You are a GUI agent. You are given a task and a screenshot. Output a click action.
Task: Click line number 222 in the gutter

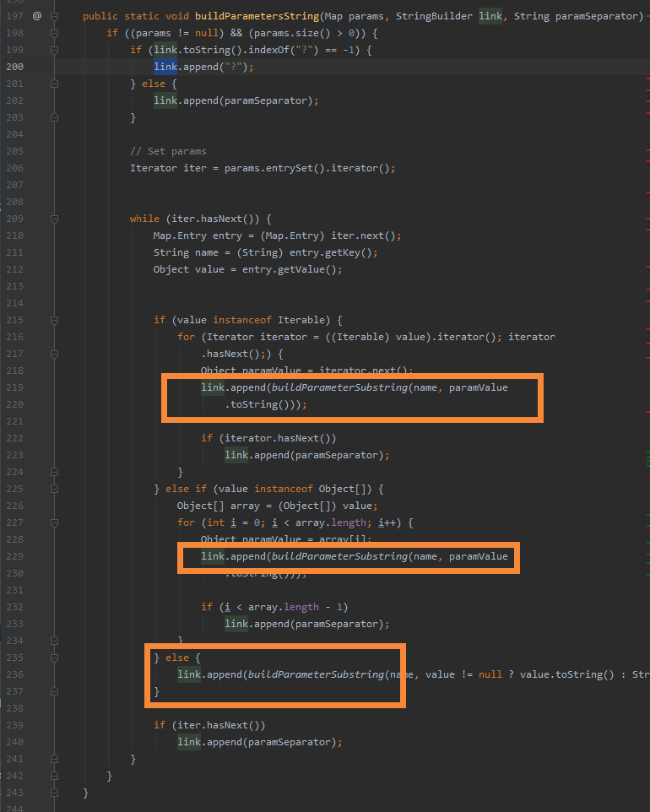[x=14, y=438]
